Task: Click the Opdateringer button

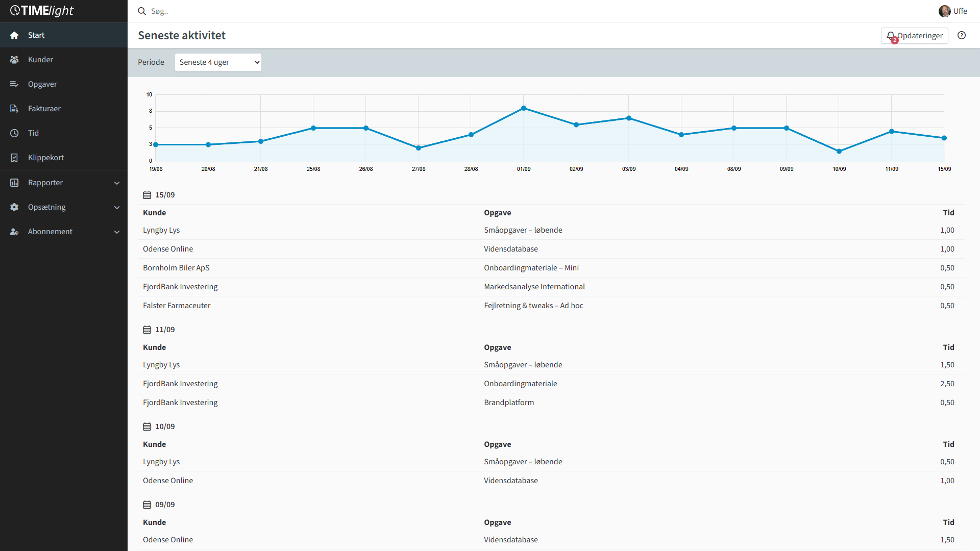Action: click(x=914, y=36)
